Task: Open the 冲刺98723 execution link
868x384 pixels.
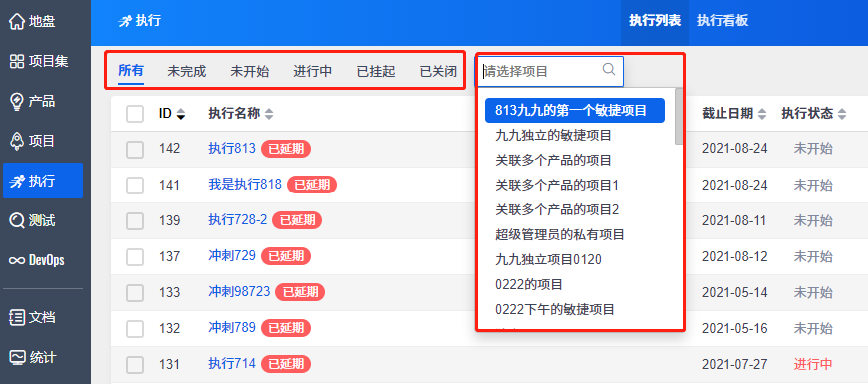Action: click(239, 291)
